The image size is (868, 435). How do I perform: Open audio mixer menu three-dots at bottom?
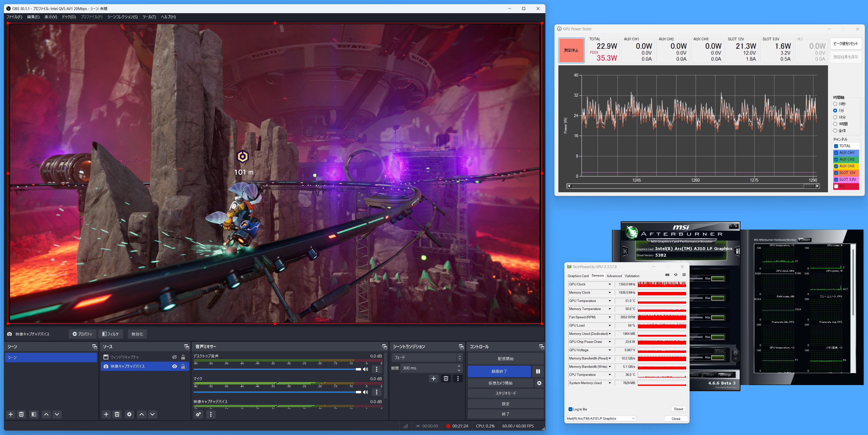click(211, 415)
